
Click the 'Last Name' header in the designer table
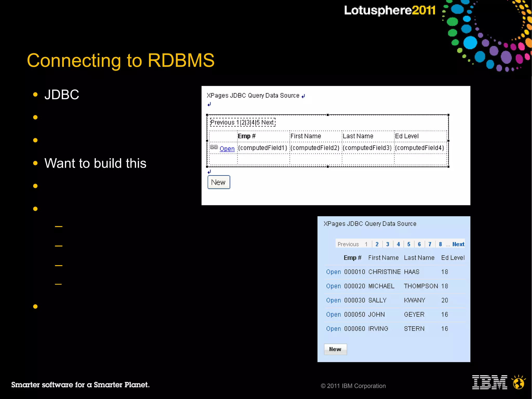358,136
